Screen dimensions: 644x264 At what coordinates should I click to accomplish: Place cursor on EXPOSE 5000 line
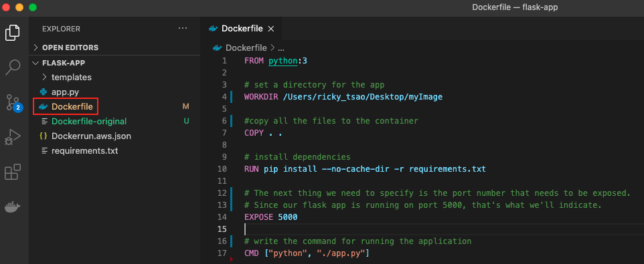tap(270, 217)
